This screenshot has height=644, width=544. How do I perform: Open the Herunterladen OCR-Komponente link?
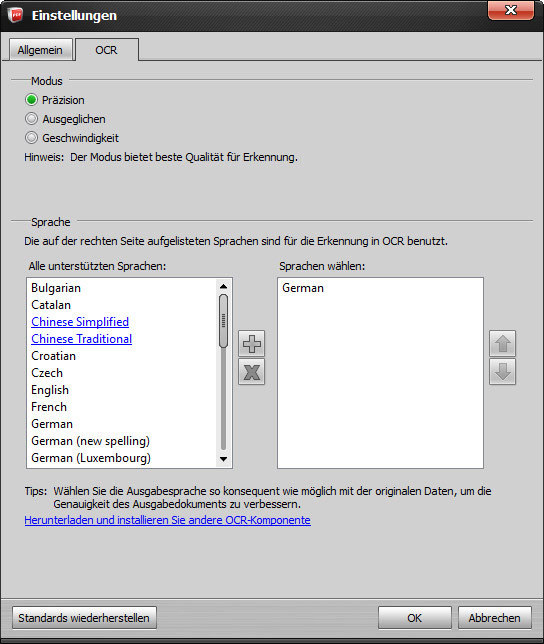(168, 520)
